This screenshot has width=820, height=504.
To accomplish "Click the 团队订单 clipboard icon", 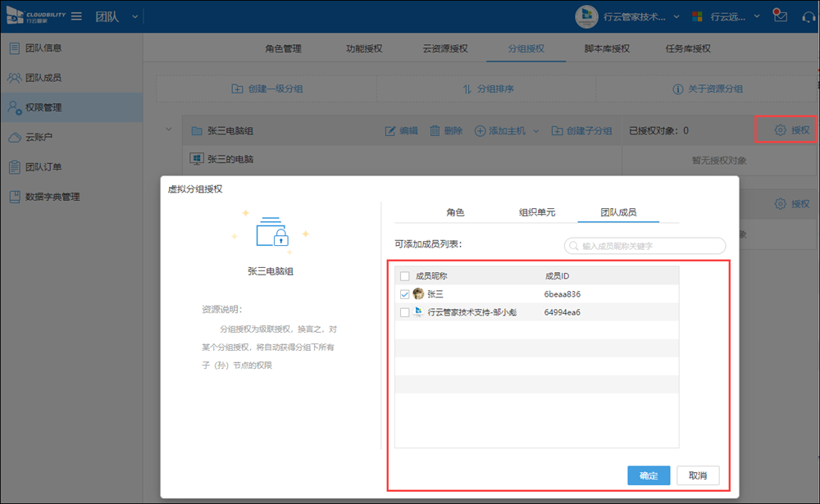I will pyautogui.click(x=15, y=167).
